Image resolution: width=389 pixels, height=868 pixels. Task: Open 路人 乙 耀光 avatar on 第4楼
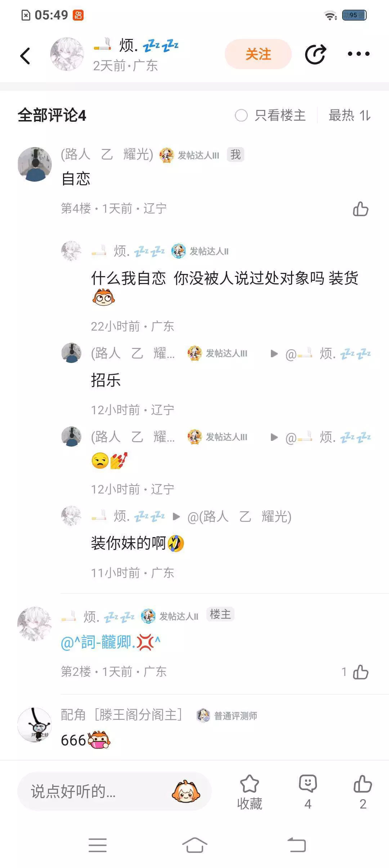pos(35,164)
